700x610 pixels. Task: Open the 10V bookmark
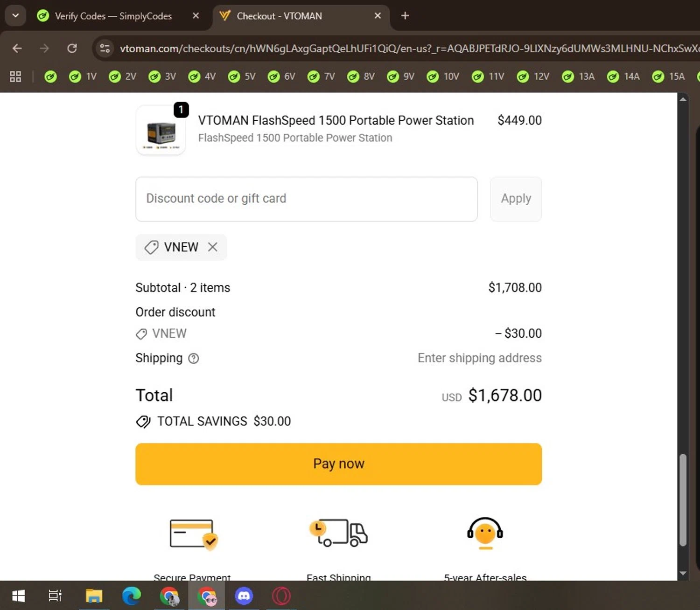click(442, 76)
